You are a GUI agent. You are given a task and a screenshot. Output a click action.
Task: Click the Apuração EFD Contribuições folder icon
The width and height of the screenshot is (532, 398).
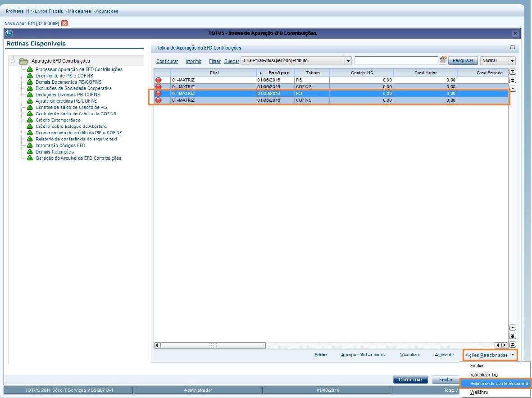point(23,61)
